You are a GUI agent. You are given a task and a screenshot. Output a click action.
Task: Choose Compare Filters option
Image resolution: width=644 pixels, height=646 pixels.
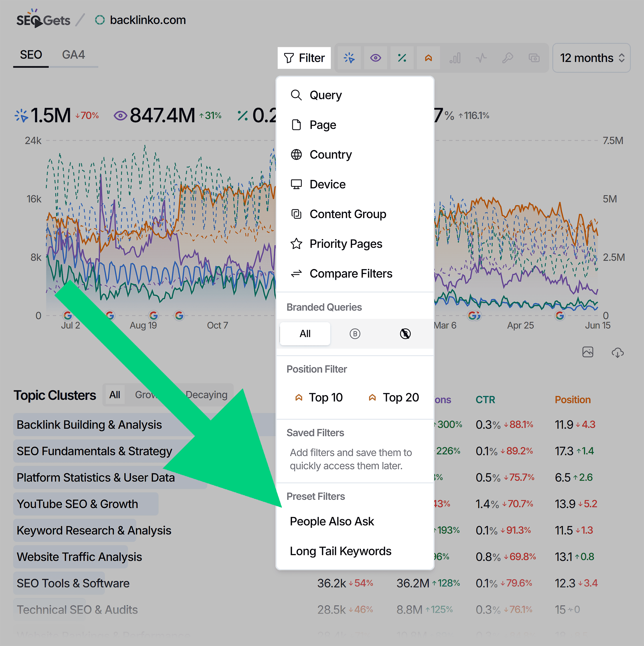(355, 274)
